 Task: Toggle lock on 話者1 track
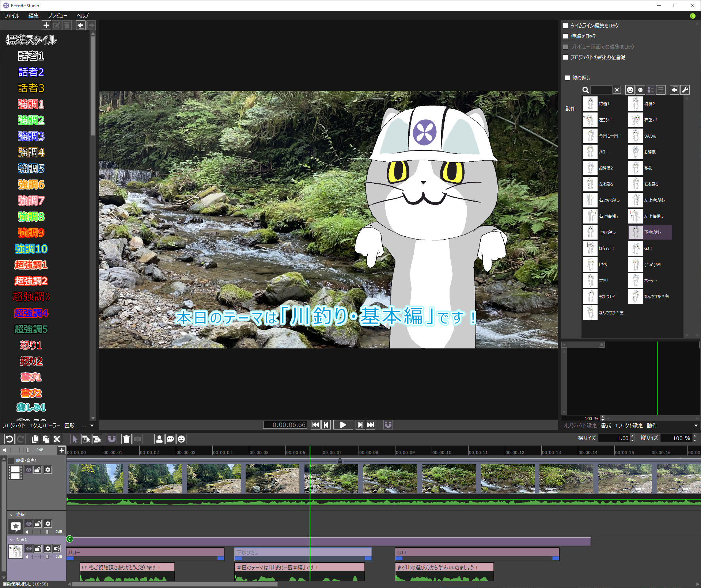coord(38,549)
